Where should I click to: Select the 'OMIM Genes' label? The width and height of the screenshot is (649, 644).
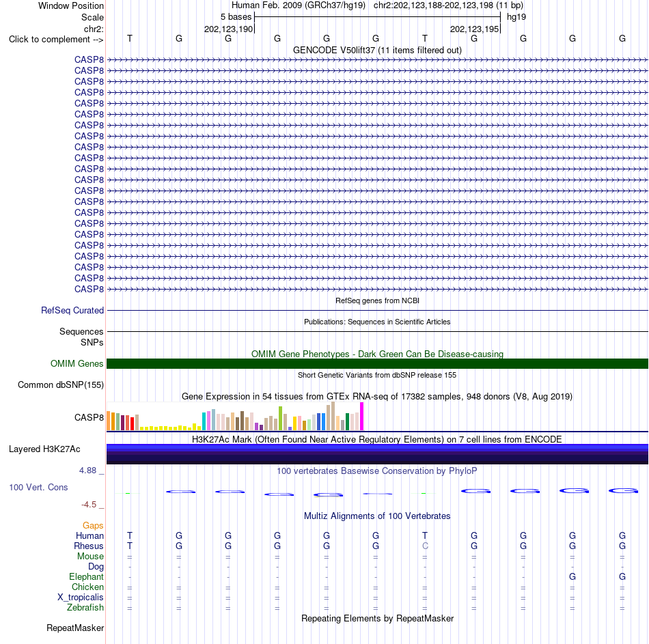point(77,363)
